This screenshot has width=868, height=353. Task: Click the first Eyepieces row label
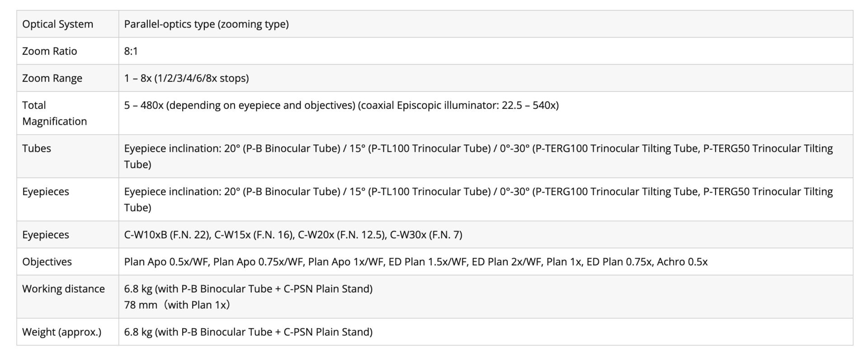(45, 192)
